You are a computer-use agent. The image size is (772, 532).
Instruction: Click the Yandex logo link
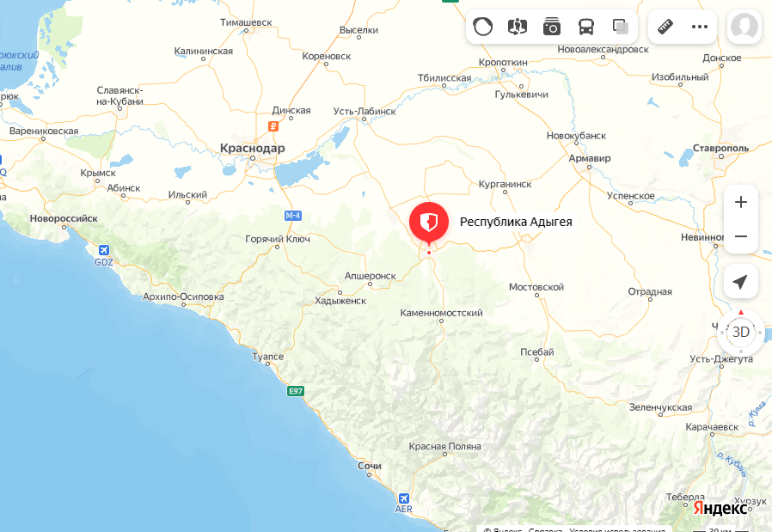pyautogui.click(x=720, y=508)
